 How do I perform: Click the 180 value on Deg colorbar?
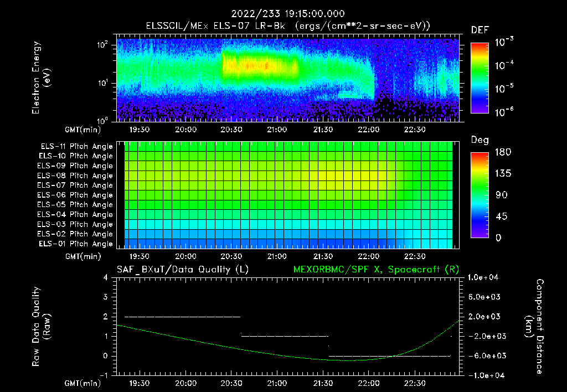point(503,152)
